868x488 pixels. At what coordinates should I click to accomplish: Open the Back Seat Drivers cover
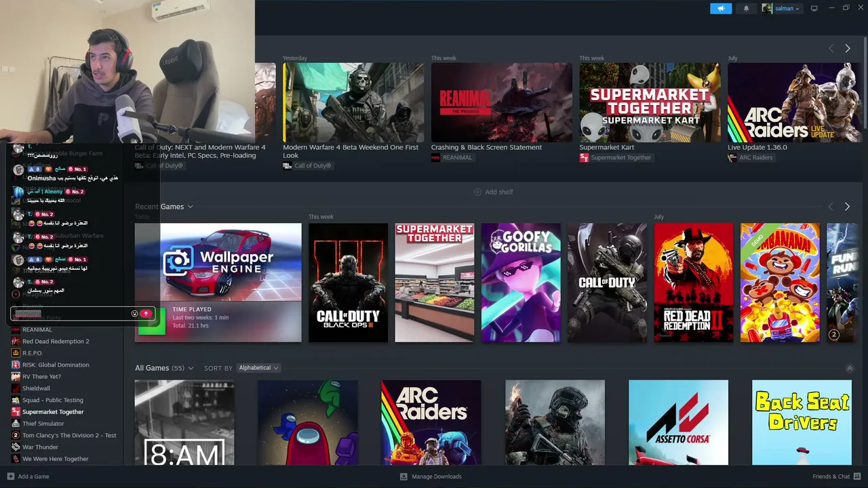coord(802,422)
